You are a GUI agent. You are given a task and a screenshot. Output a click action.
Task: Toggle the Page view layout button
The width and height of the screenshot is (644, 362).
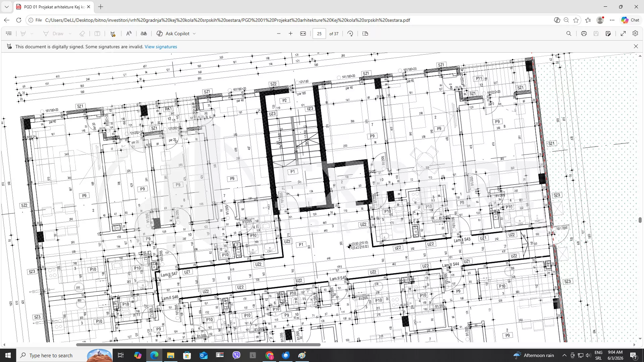point(365,34)
